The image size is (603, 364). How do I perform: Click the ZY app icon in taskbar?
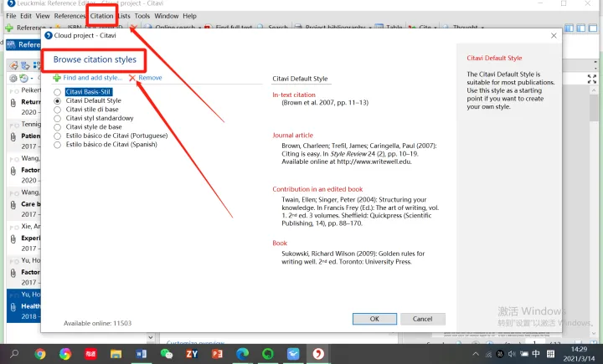pos(192,354)
